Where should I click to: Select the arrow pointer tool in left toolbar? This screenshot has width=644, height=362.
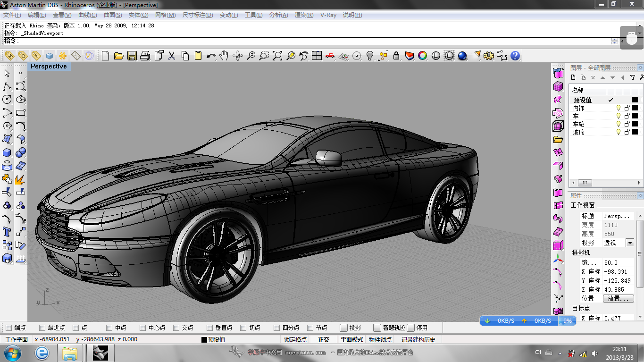pos(7,73)
